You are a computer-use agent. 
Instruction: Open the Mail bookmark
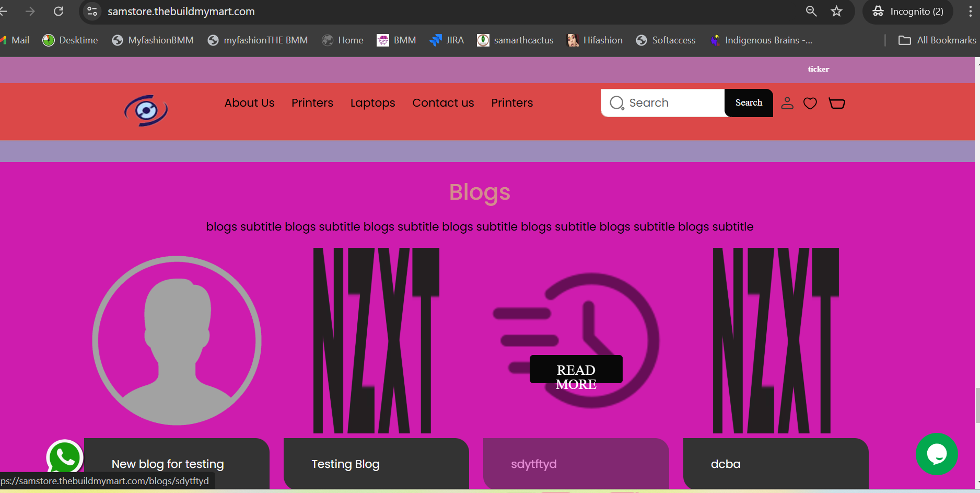(x=16, y=40)
